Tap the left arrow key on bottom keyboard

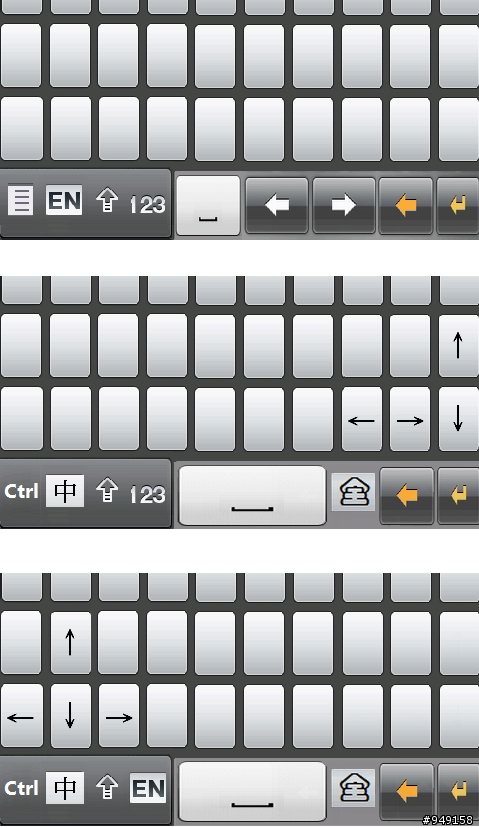(x=21, y=717)
